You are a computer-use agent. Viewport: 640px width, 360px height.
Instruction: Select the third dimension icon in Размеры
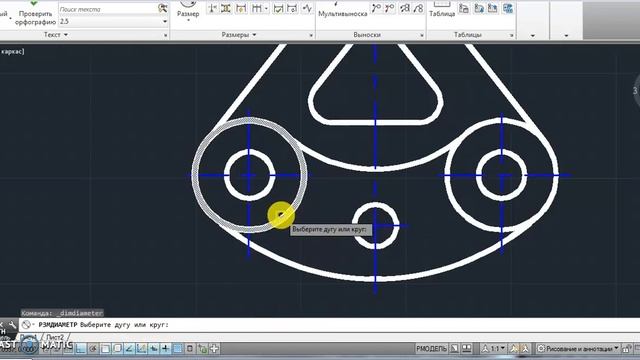coord(241,8)
